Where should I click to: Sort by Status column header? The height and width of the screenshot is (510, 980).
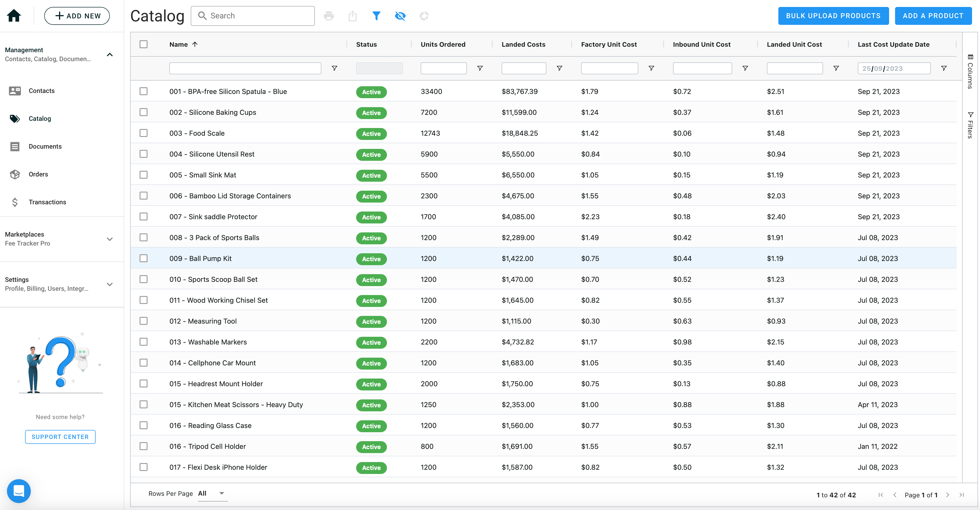pos(366,44)
